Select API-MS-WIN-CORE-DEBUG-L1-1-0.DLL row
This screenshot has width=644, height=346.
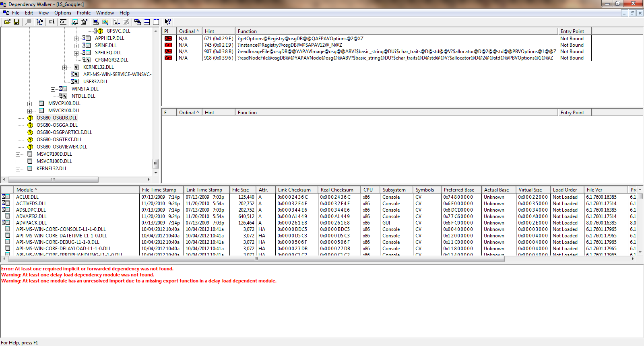pyautogui.click(x=58, y=242)
